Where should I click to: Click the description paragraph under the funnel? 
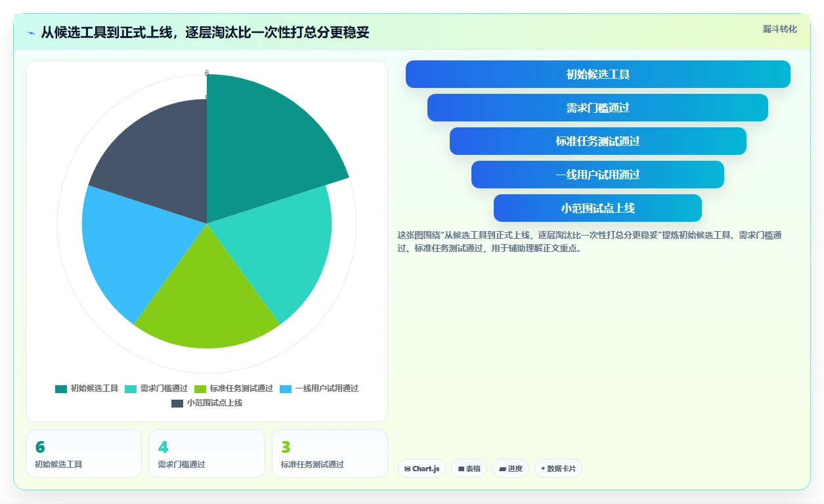pos(590,241)
